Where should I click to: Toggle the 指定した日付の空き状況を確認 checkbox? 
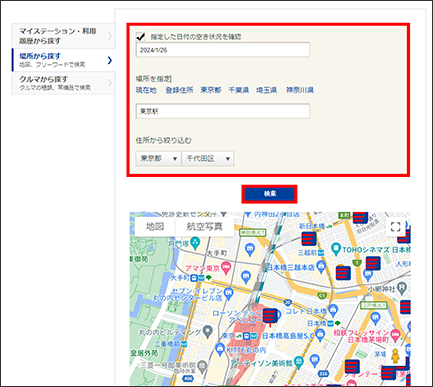pyautogui.click(x=141, y=36)
